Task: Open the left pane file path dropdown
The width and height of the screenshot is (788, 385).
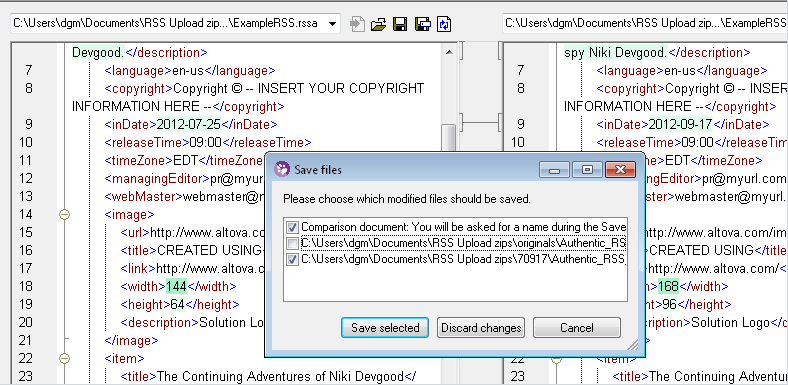Action: [x=332, y=24]
